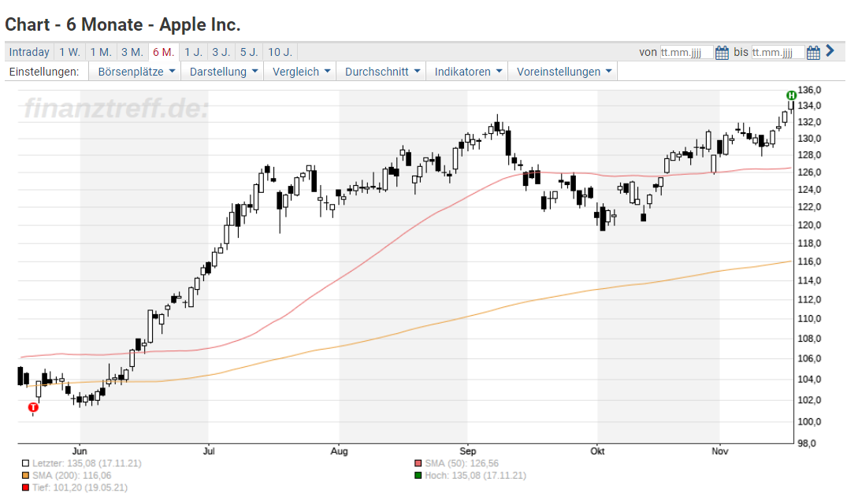Screen dimensions: 858x504
Task: Click the green H high marker
Action: (x=791, y=95)
